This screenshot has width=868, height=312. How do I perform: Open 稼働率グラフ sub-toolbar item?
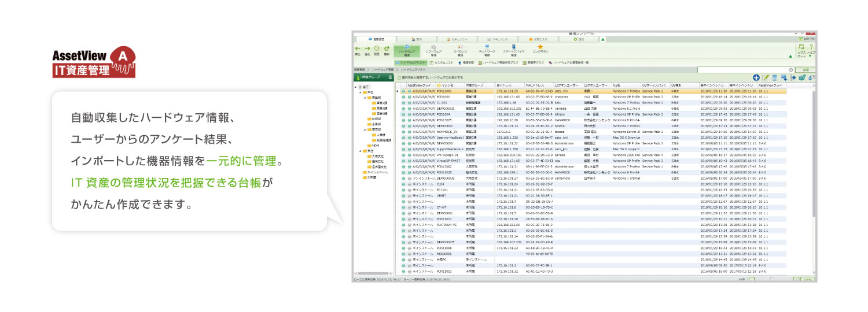(x=533, y=62)
